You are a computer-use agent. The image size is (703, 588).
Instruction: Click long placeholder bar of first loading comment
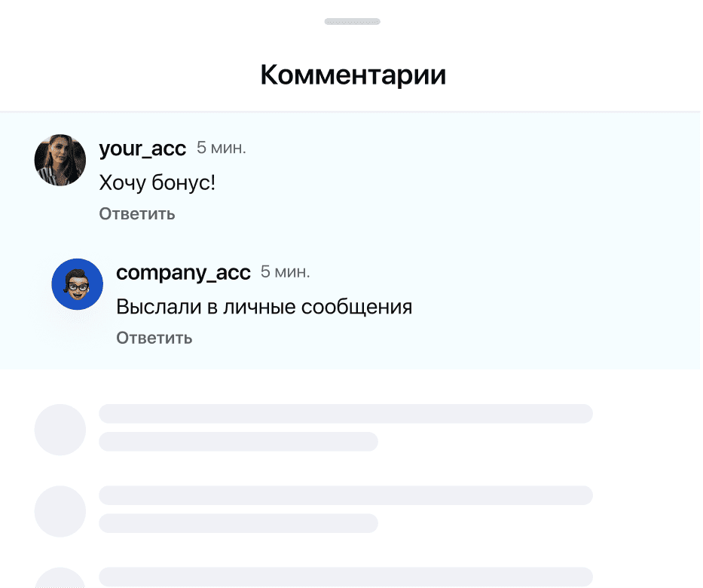[346, 414]
